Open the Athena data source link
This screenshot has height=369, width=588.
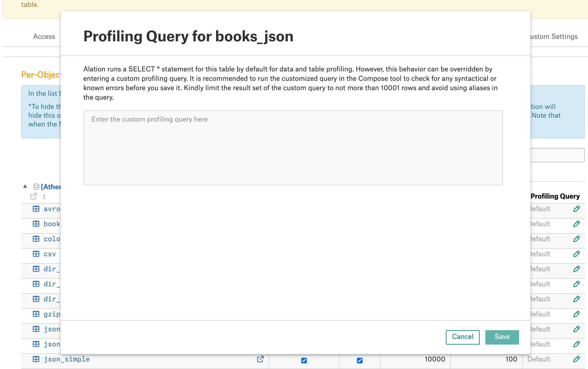51,187
